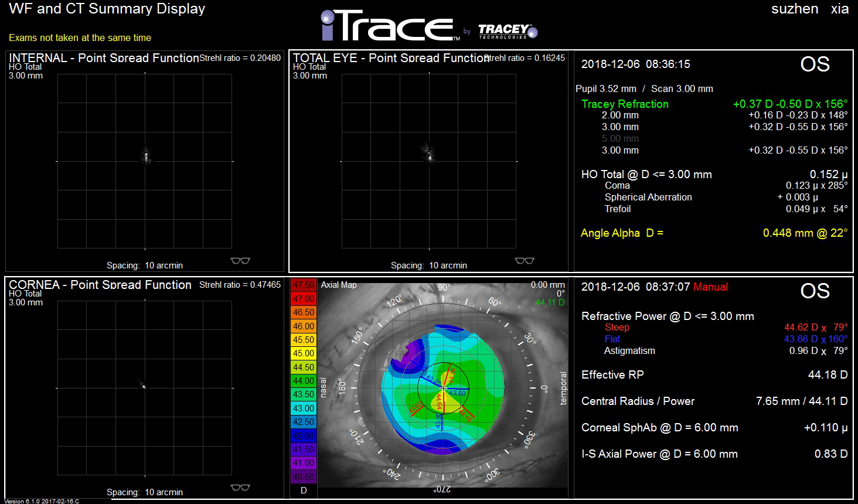The height and width of the screenshot is (504, 858).
Task: Click the CORNEA - Point Spread Function title
Action: point(100,285)
